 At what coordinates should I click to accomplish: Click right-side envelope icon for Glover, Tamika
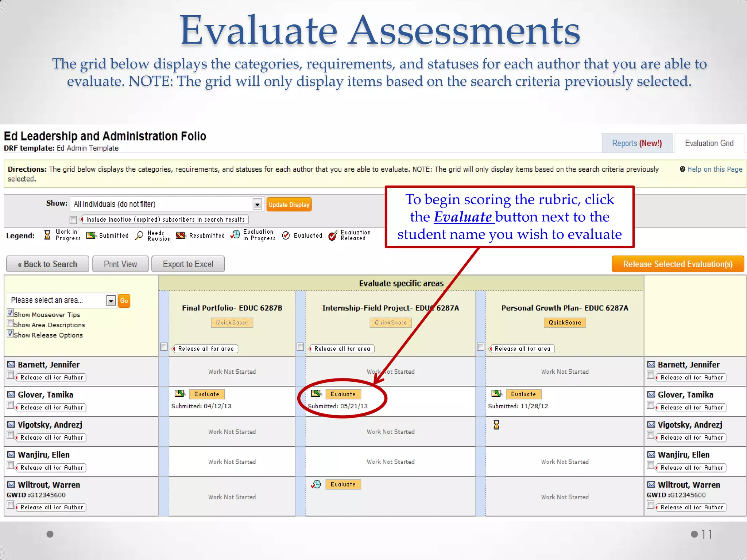pyautogui.click(x=651, y=394)
